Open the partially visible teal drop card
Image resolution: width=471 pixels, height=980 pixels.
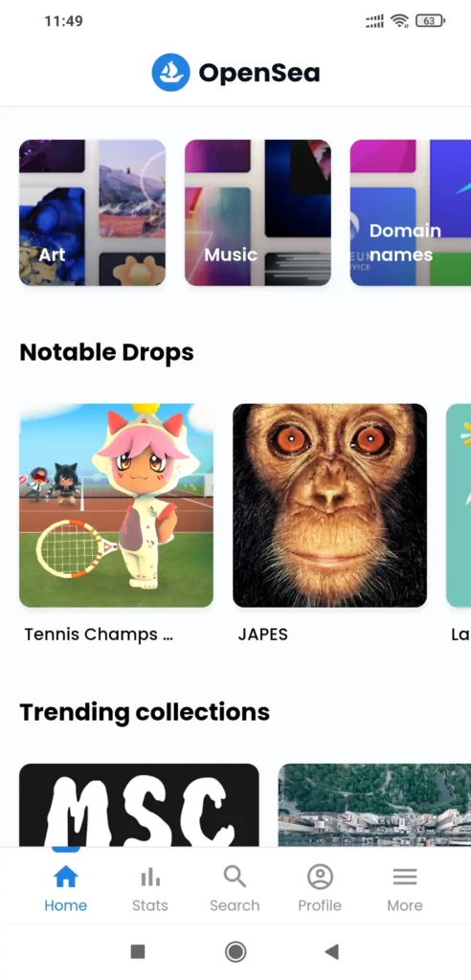point(459,505)
